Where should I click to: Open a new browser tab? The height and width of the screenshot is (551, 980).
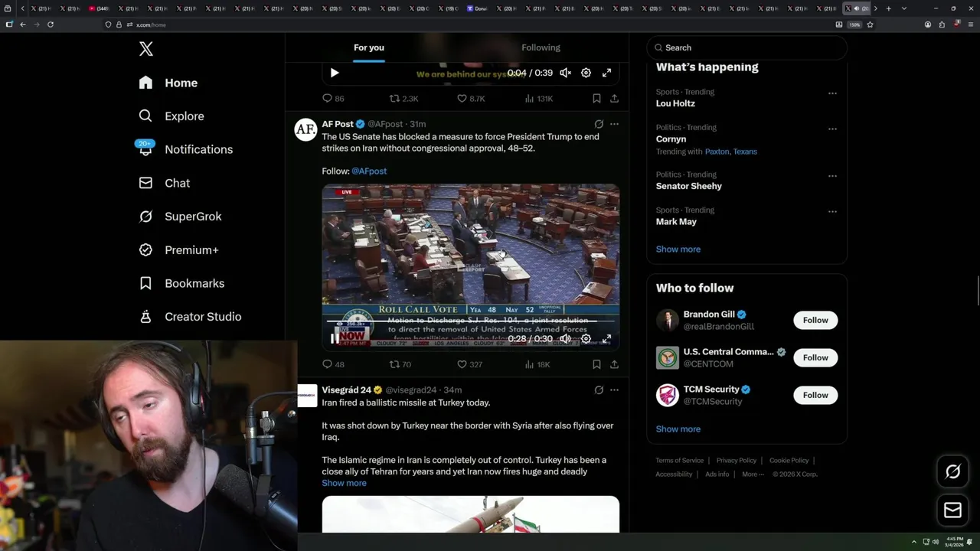(x=888, y=8)
